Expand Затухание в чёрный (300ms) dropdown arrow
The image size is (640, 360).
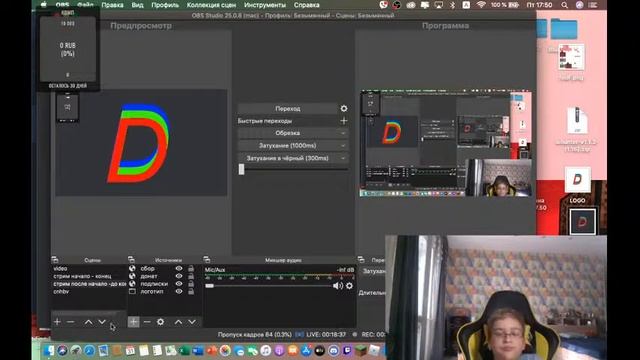[343, 158]
